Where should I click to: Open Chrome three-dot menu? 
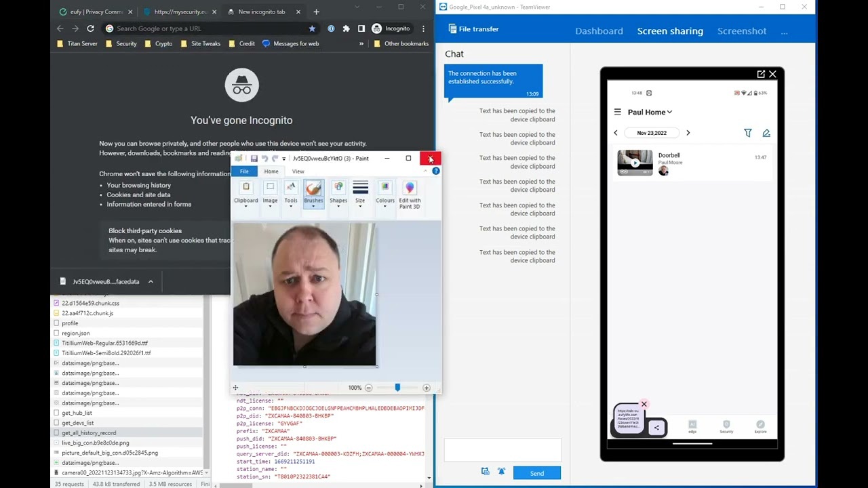point(423,28)
